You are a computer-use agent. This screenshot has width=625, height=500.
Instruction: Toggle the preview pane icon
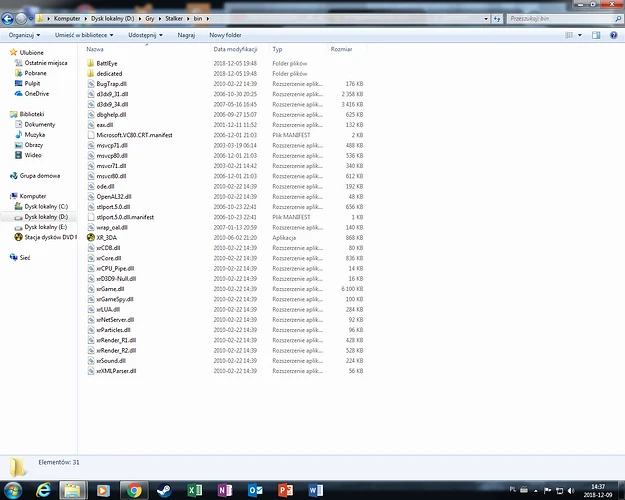[x=596, y=35]
